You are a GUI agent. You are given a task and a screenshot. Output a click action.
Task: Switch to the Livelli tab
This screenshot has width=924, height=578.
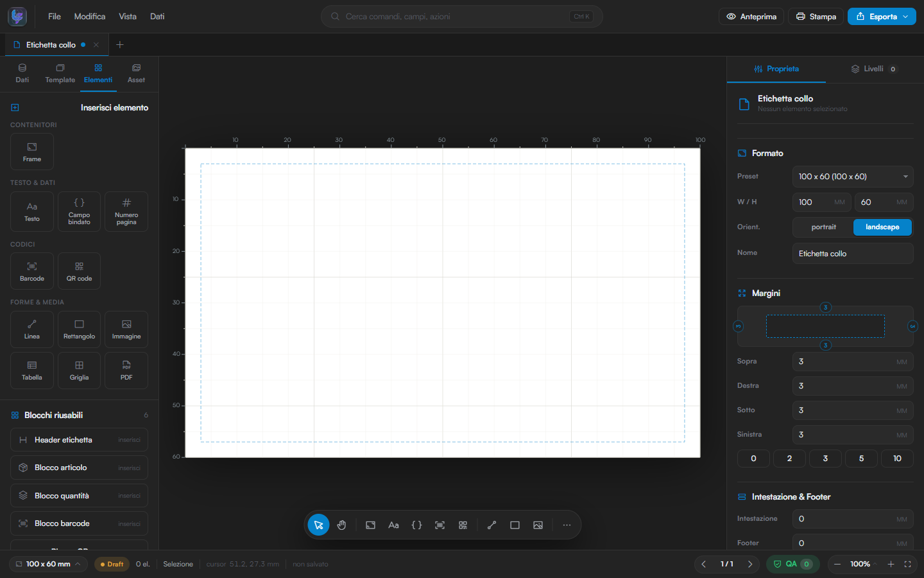[x=873, y=69]
